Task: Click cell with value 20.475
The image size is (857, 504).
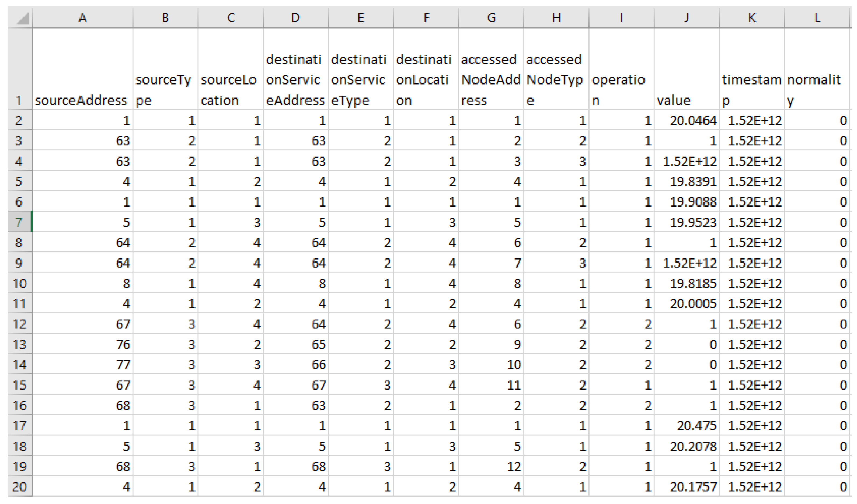Action: (686, 425)
